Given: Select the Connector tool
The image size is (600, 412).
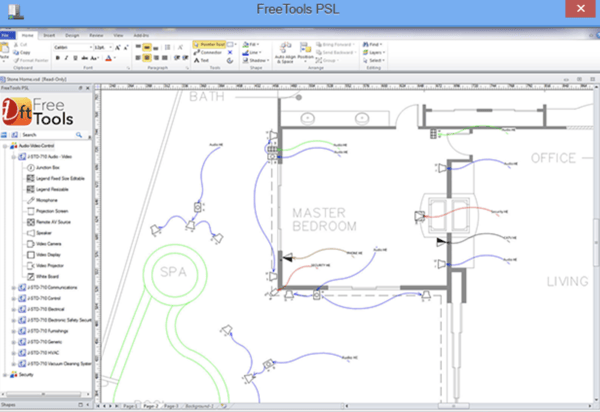Looking at the screenshot, I should pos(208,52).
